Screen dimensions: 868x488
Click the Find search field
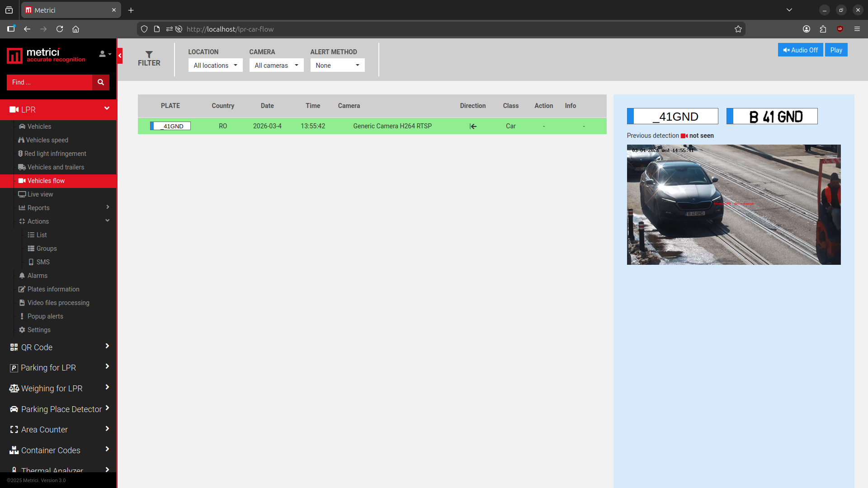pyautogui.click(x=50, y=82)
